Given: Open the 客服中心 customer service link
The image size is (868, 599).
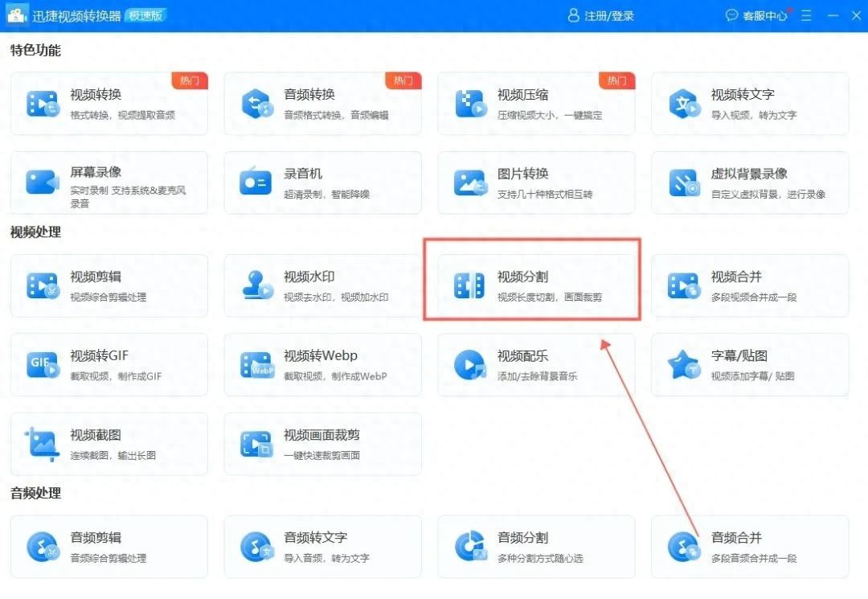Looking at the screenshot, I should point(757,15).
